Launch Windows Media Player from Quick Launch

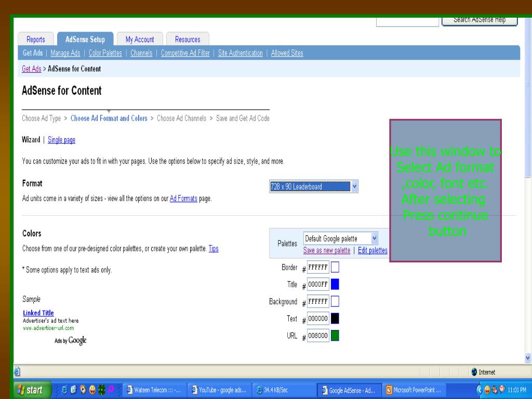(83, 390)
